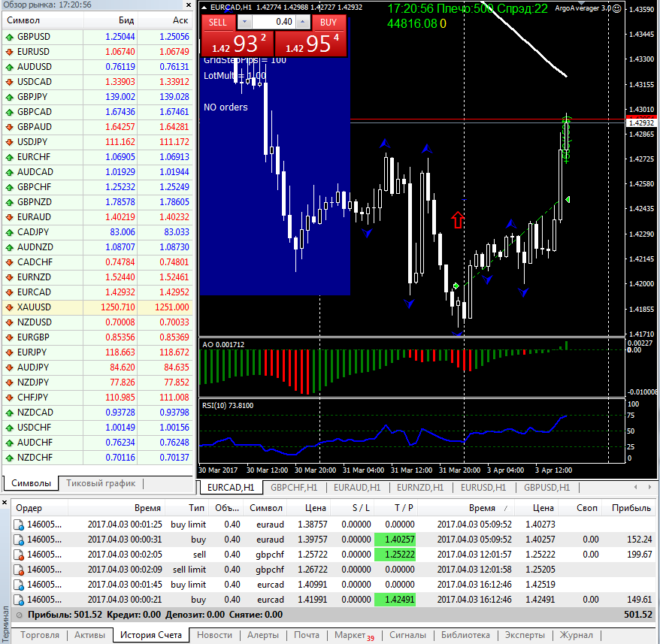Select the EURCAD,H1 chart tab
The height and width of the screenshot is (644, 660).
pyautogui.click(x=231, y=488)
